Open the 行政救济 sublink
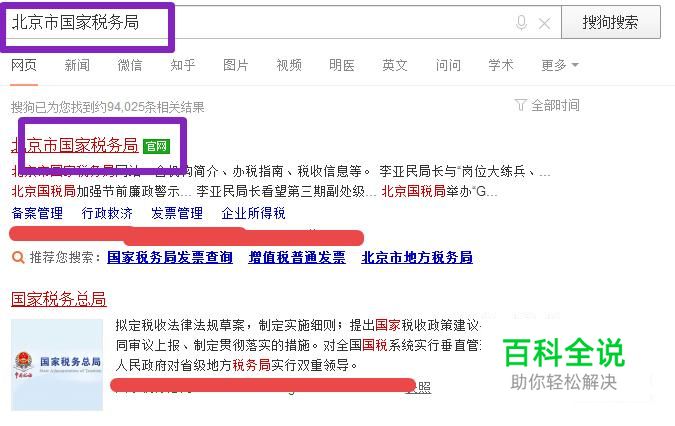 pyautogui.click(x=107, y=213)
